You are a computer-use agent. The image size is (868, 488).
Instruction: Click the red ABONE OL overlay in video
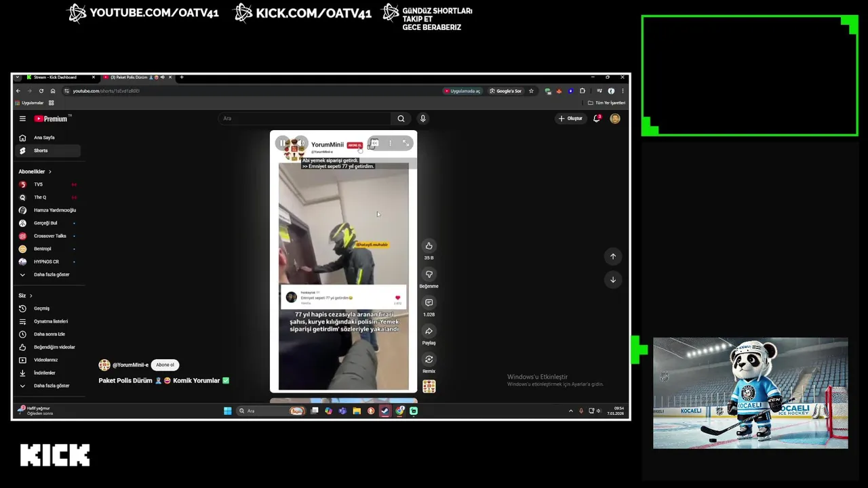[354, 145]
